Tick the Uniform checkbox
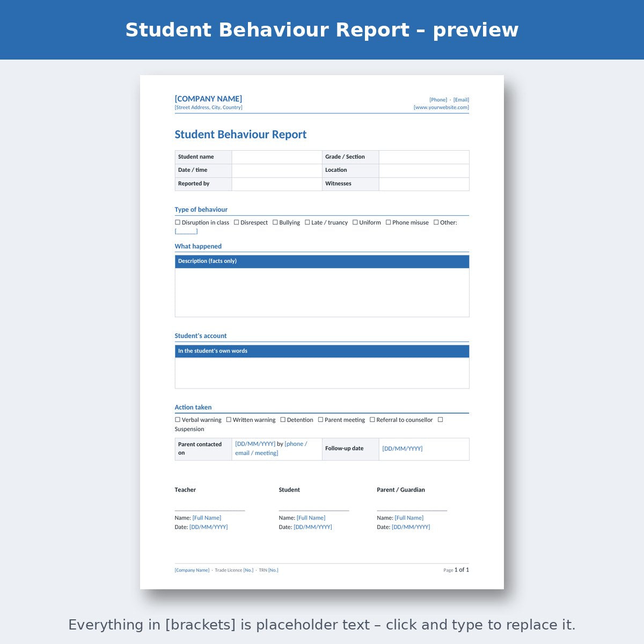Screen dimensions: 644x644 coord(355,222)
